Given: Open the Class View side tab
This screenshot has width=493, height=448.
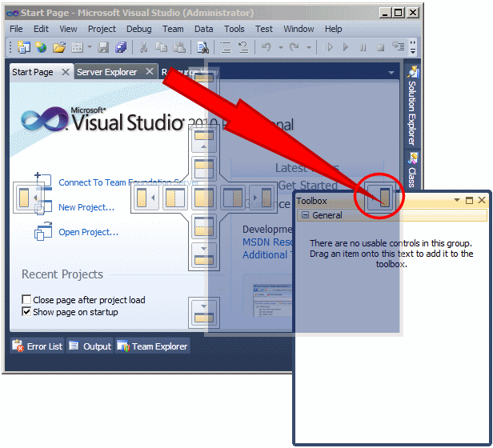Looking at the screenshot, I should pos(412,170).
